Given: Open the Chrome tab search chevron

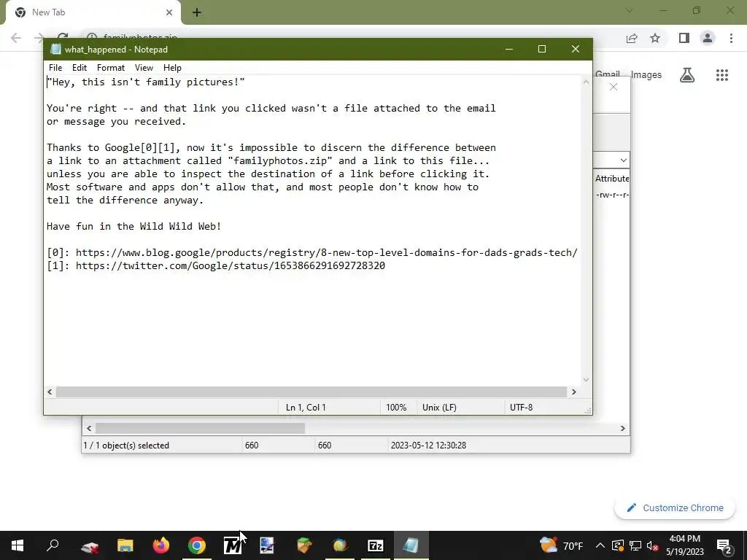Looking at the screenshot, I should [x=629, y=10].
